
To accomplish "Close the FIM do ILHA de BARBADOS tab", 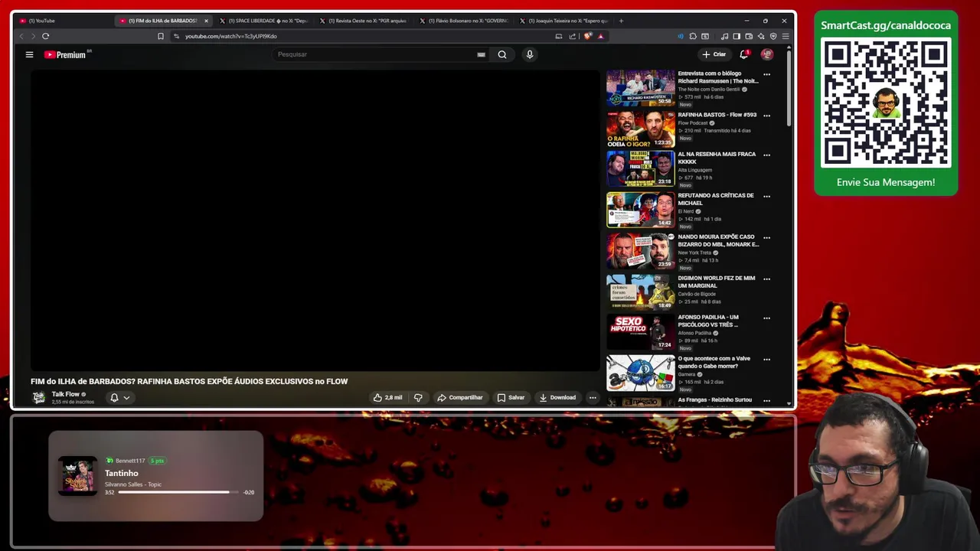I will 206,21.
